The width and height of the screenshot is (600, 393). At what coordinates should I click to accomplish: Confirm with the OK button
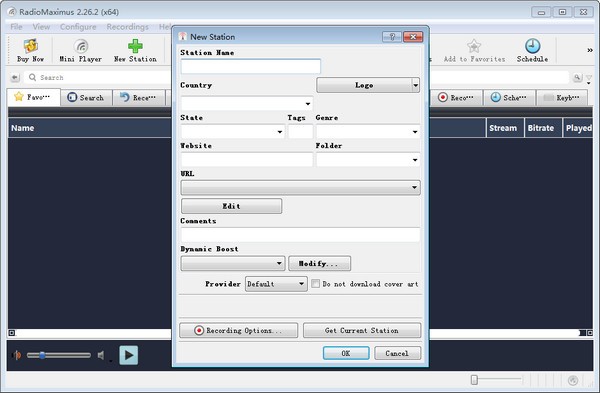pos(346,353)
